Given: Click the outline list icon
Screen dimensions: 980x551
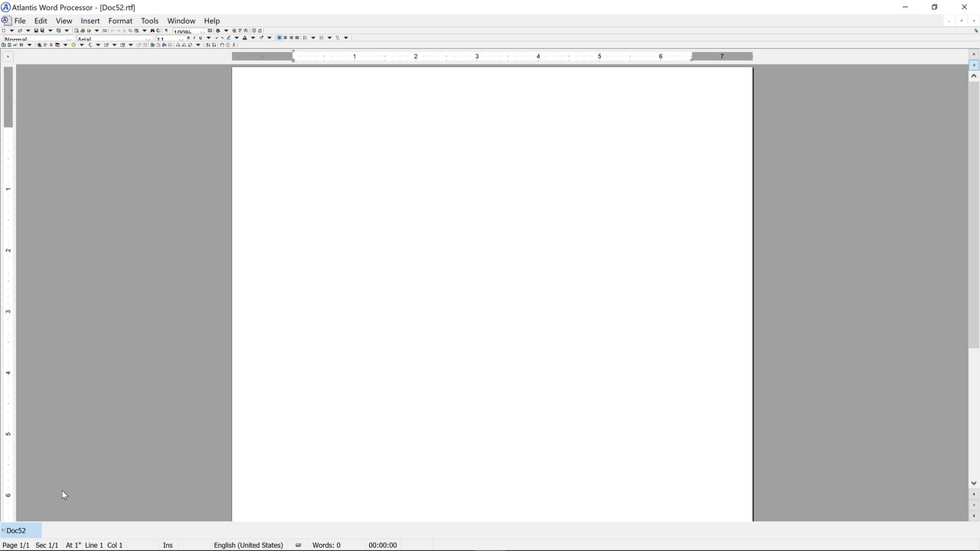Looking at the screenshot, I should (338, 37).
